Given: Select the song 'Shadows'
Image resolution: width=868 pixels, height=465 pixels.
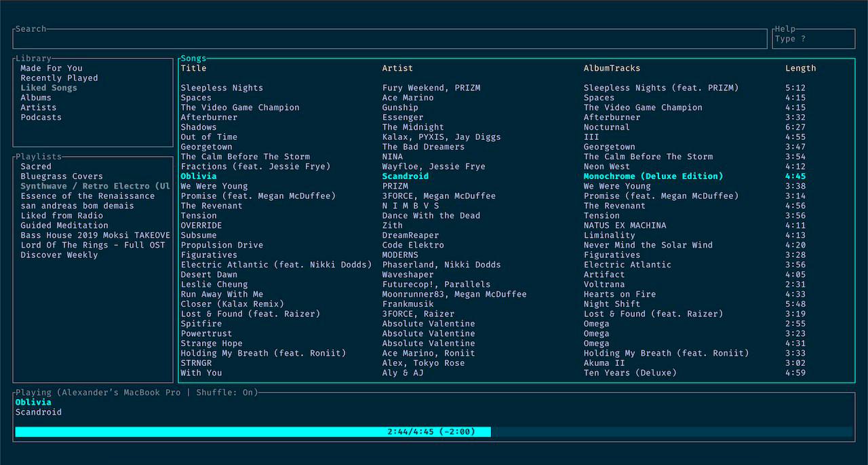Looking at the screenshot, I should (199, 127).
